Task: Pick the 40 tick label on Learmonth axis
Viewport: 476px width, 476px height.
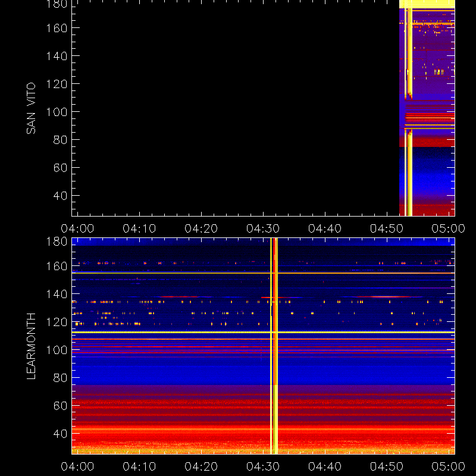Action: pos(60,434)
